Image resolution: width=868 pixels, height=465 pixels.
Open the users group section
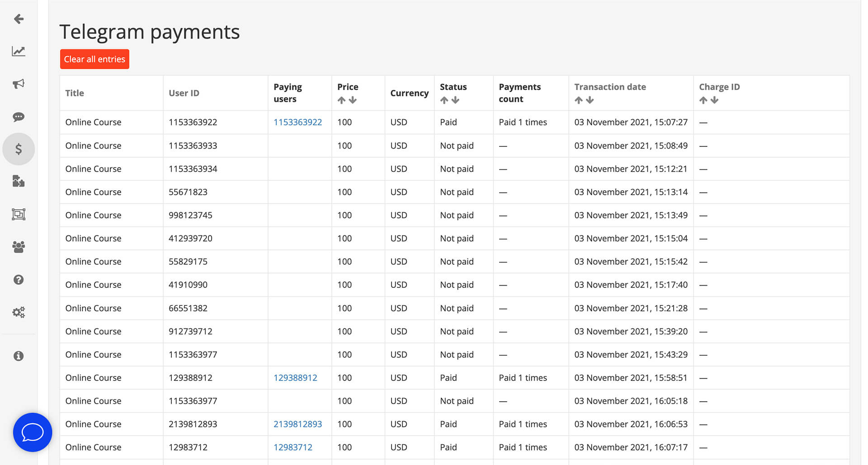19,247
